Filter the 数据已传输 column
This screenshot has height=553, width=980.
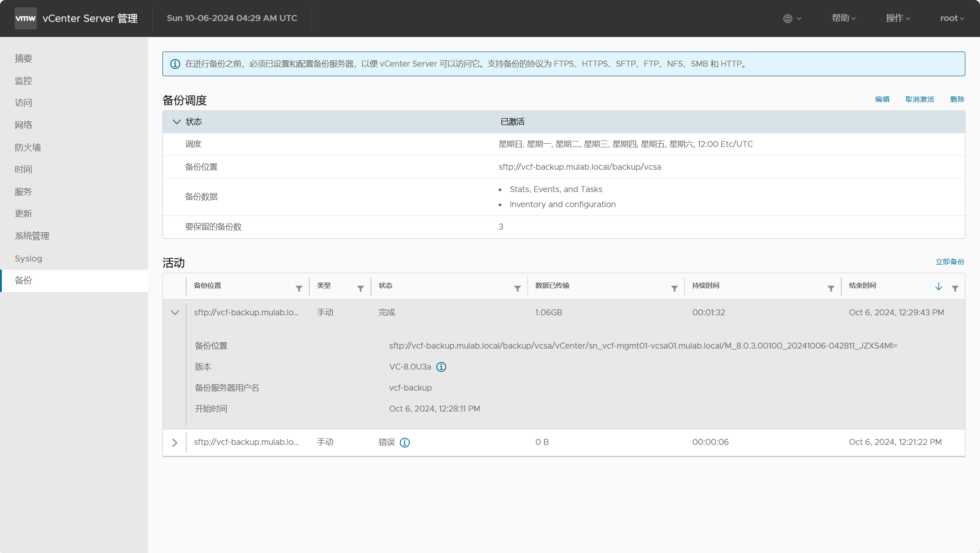674,288
